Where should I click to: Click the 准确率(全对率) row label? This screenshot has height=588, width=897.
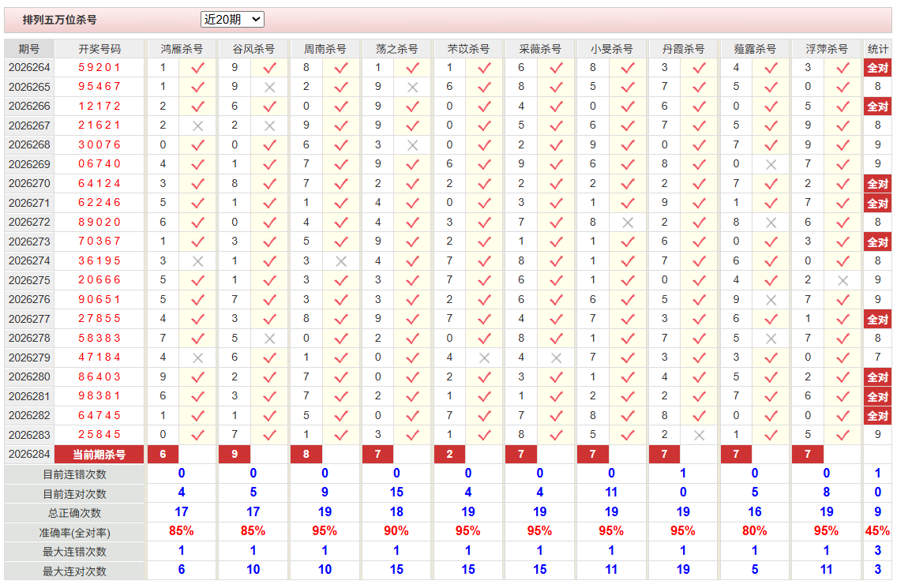[x=74, y=533]
